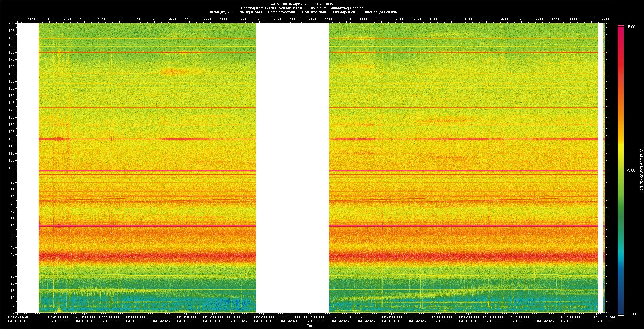644x329 pixels.
Task: Click the 09:00:00.000 time axis label
Action: [442, 317]
